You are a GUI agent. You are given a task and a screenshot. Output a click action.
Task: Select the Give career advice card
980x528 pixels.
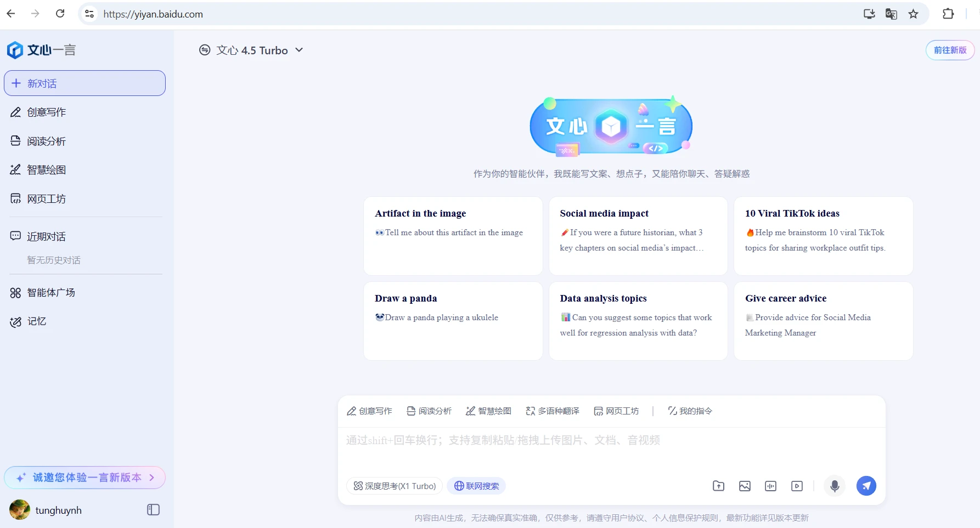[x=823, y=321]
